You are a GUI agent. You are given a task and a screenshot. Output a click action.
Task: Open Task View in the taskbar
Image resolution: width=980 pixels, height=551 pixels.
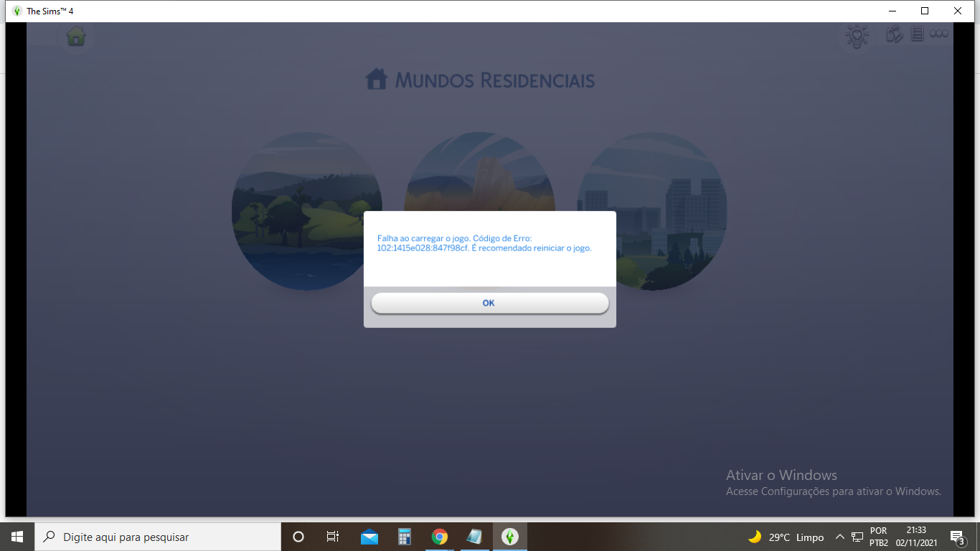(x=333, y=537)
